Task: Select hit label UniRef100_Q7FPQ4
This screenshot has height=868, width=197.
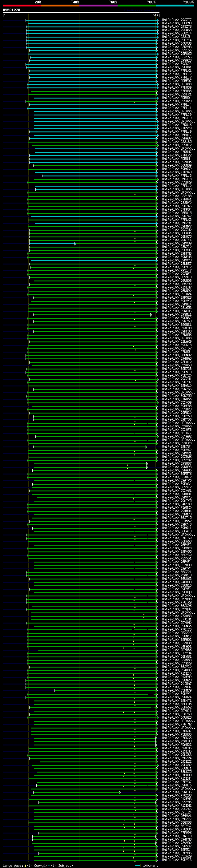Action: click(177, 210)
